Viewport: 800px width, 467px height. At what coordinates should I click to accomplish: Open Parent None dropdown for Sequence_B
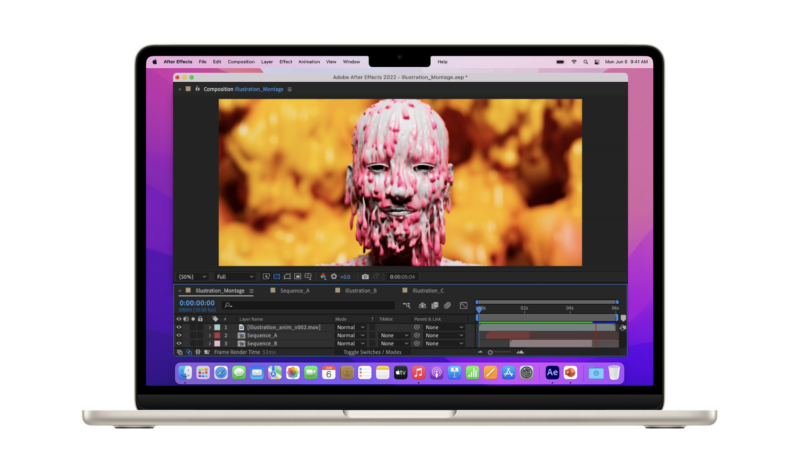(444, 343)
